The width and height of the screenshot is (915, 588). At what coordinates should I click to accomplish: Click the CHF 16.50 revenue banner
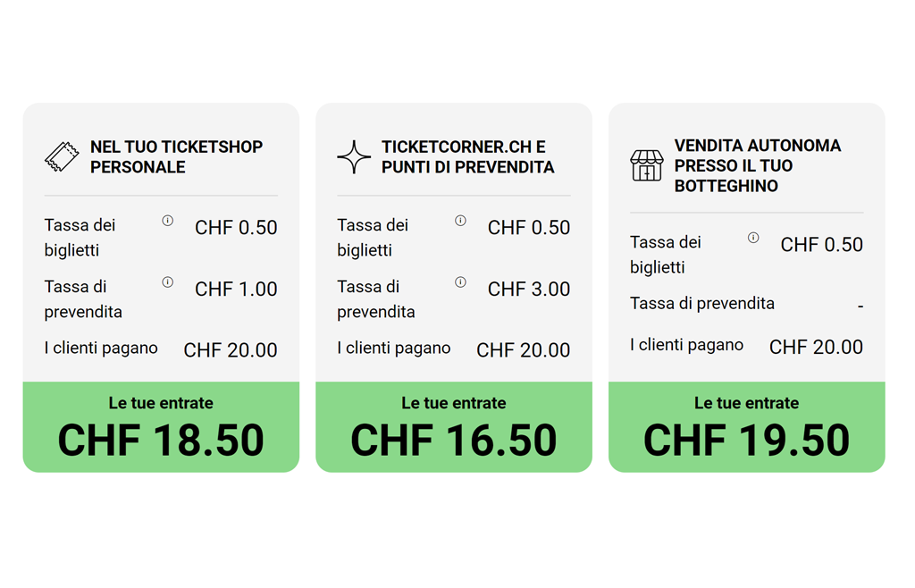pos(454,427)
